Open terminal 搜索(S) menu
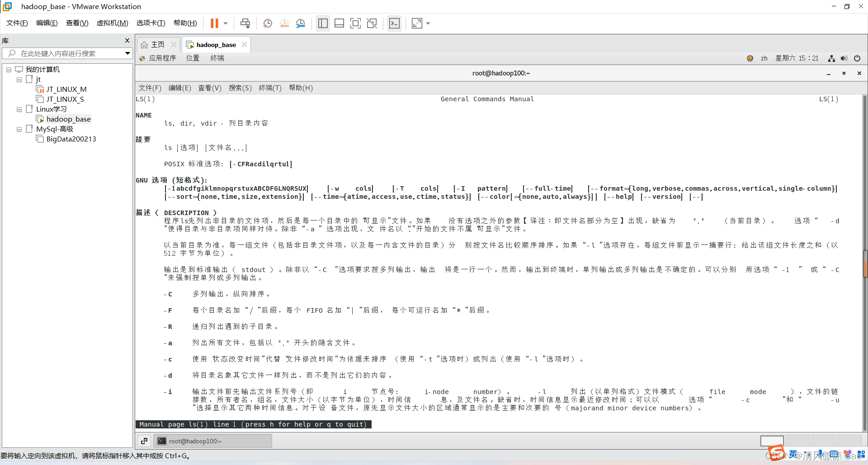 240,88
